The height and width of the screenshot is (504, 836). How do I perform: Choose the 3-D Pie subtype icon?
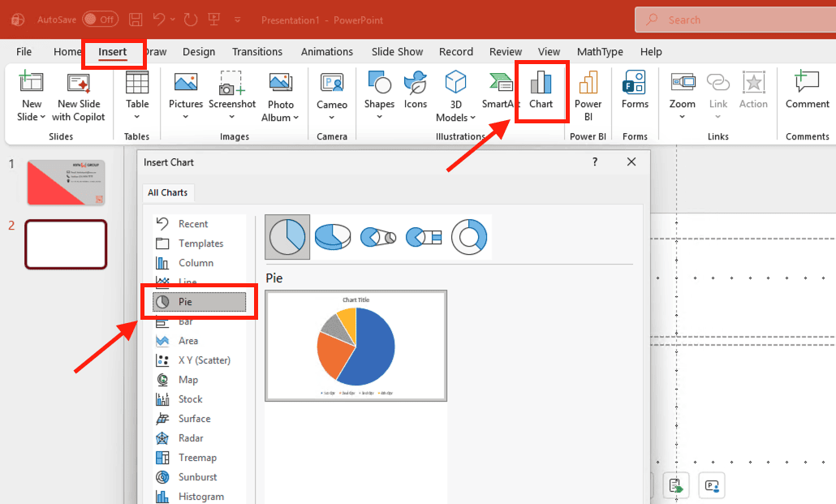pos(333,237)
